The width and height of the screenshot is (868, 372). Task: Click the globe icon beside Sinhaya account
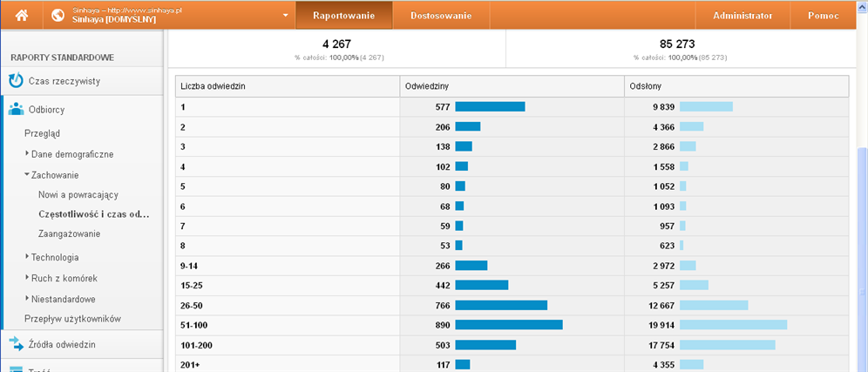point(58,16)
